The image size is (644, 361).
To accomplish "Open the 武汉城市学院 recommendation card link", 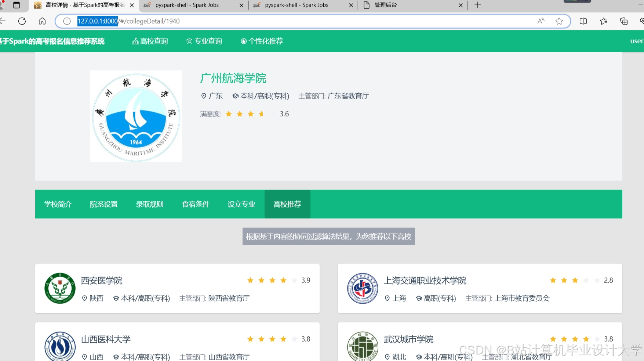I will (x=408, y=339).
